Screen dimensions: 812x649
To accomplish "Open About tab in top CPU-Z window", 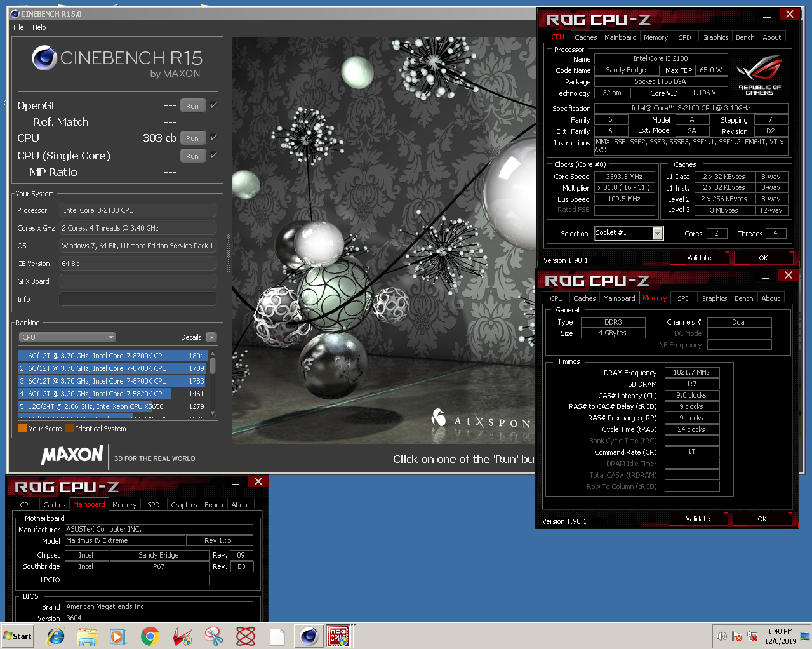I will (772, 37).
